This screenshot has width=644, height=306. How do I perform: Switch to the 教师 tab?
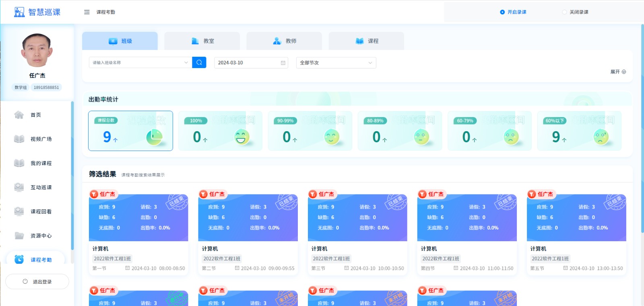point(284,41)
